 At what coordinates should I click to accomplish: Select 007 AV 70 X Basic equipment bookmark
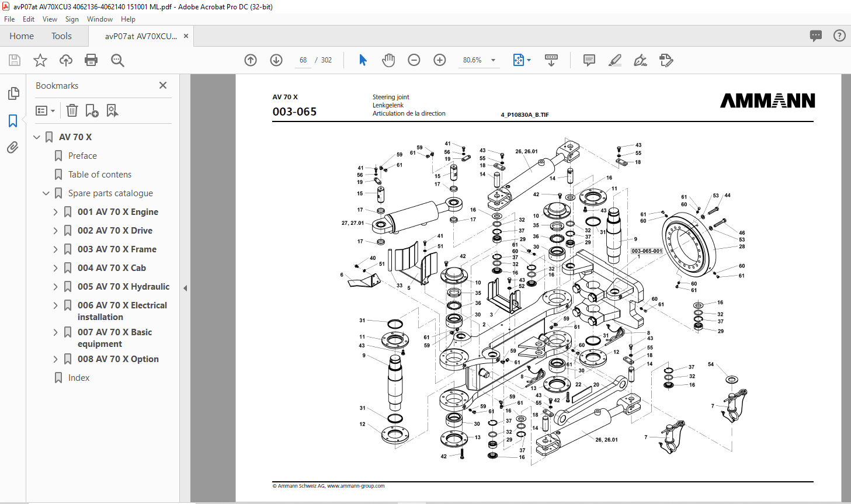(x=114, y=338)
